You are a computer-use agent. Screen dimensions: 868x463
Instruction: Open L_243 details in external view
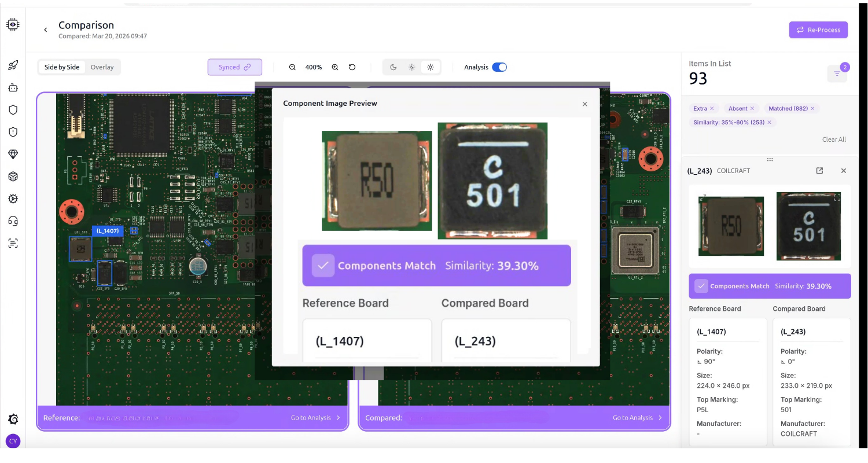point(819,171)
